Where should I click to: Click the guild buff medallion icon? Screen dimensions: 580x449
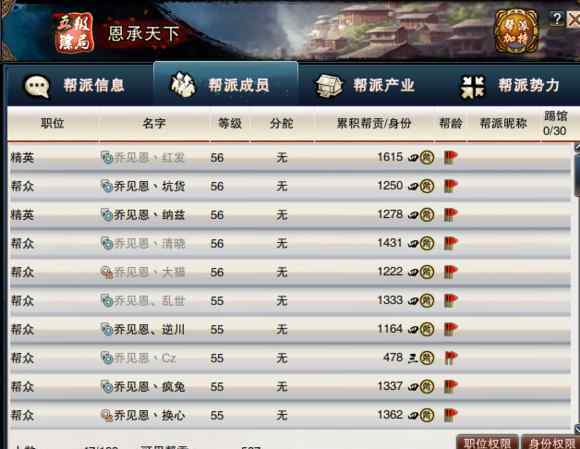tap(516, 32)
